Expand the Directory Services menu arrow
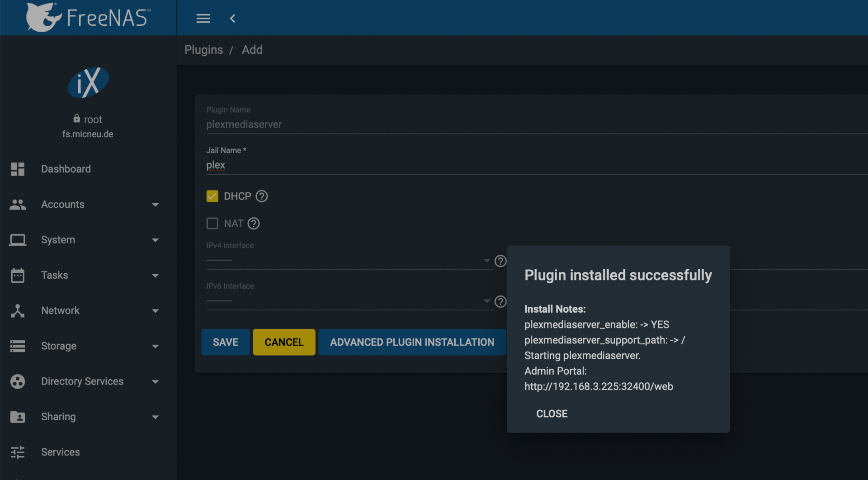Viewport: 868px width, 480px height. pyautogui.click(x=156, y=382)
